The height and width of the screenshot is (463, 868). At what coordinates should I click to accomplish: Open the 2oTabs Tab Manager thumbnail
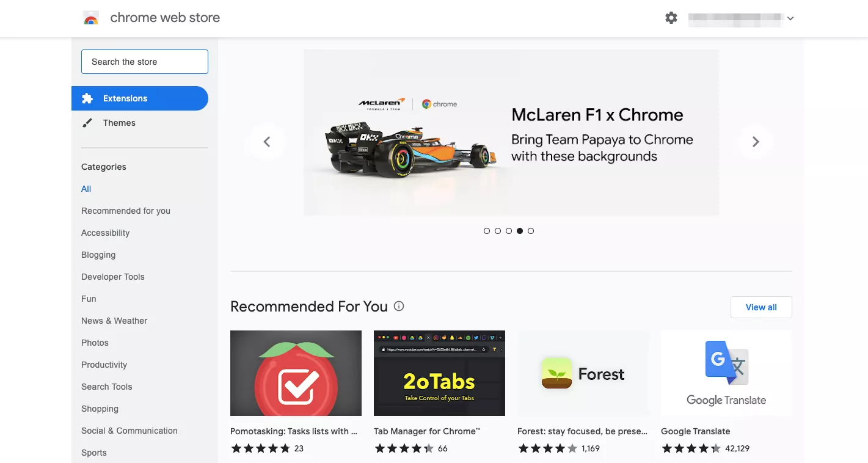(x=439, y=373)
